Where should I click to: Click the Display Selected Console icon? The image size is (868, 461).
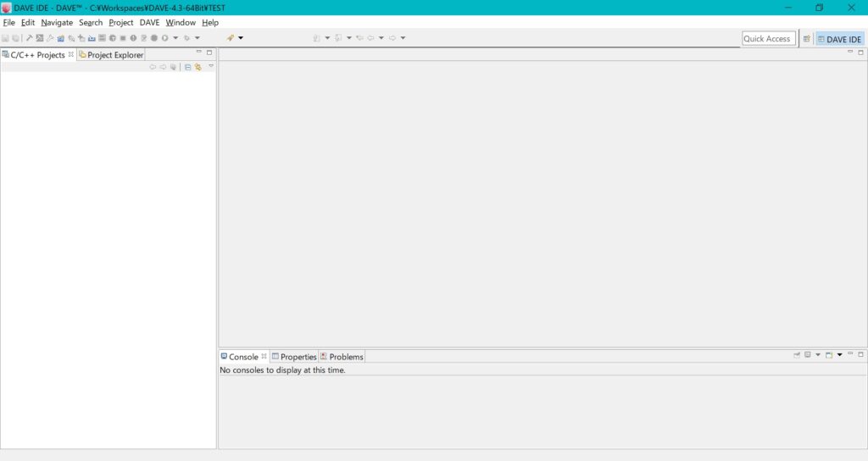pos(808,355)
